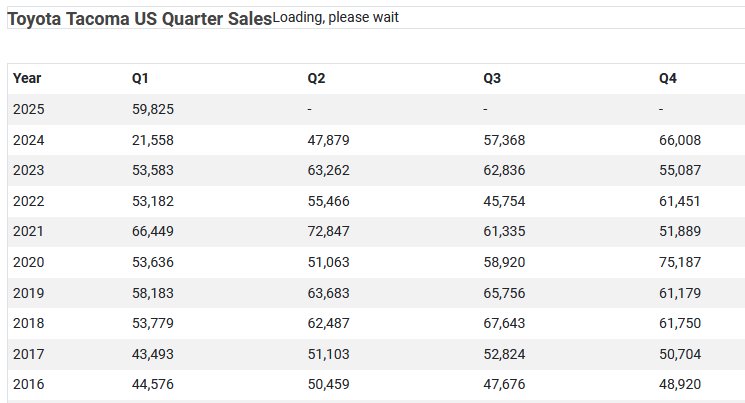Select the 2025 Q1 value 59,825
Image resolution: width=745 pixels, height=403 pixels.
pyautogui.click(x=153, y=109)
